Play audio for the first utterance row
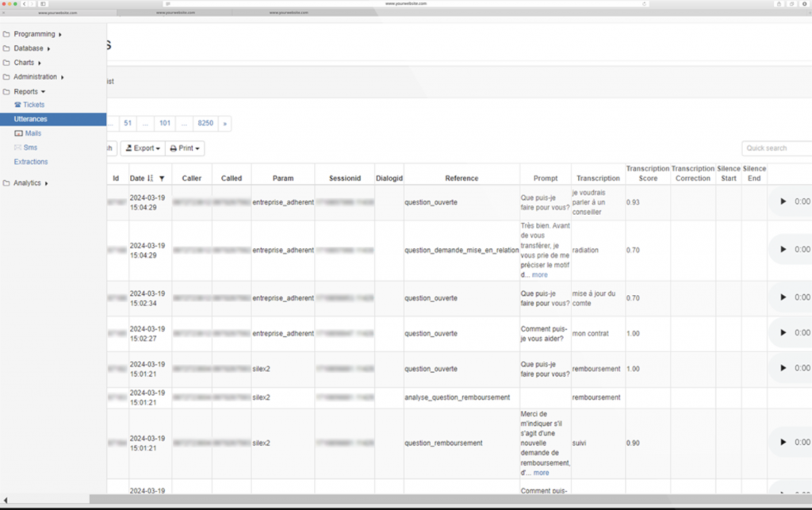Image resolution: width=812 pixels, height=510 pixels. (783, 201)
